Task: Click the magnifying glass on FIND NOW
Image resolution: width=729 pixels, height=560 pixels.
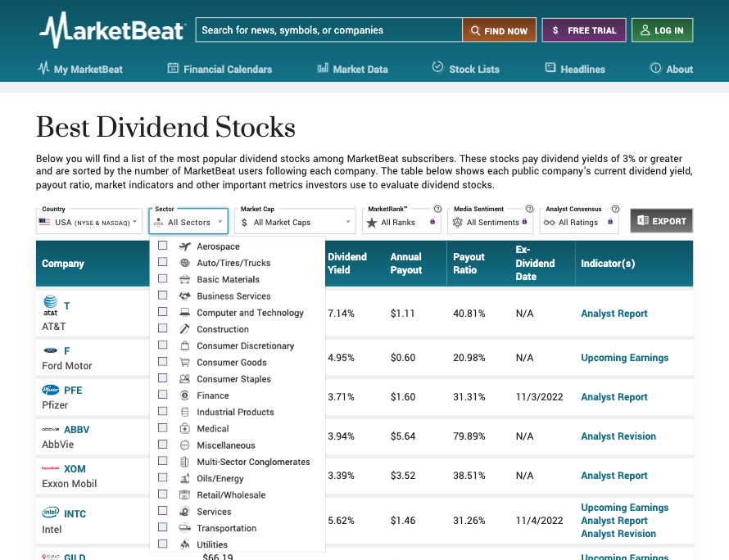Action: (477, 29)
